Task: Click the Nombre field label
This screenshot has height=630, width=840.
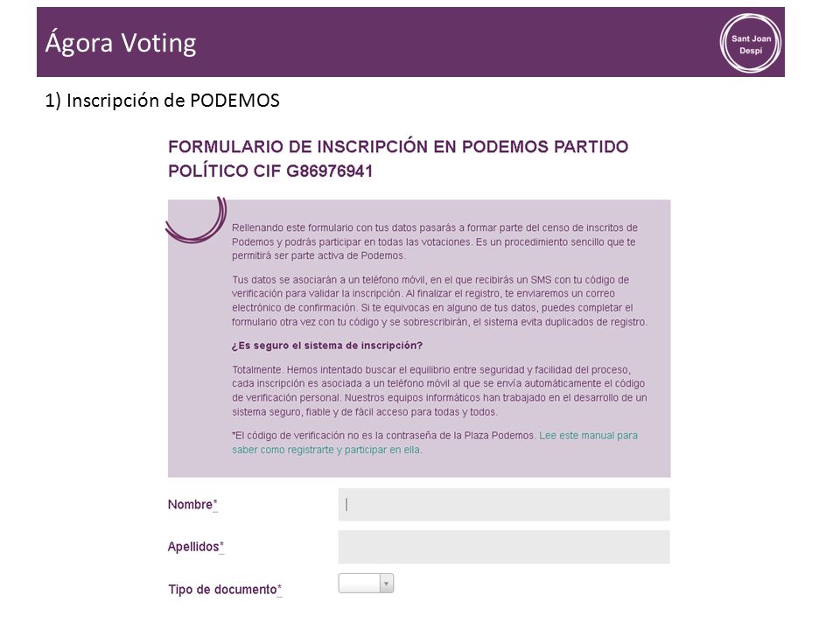Action: tap(192, 505)
